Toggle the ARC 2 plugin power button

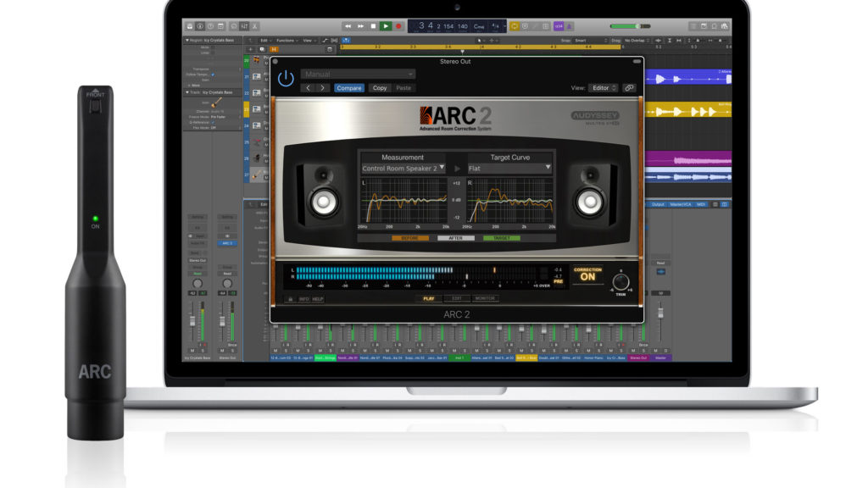click(286, 79)
